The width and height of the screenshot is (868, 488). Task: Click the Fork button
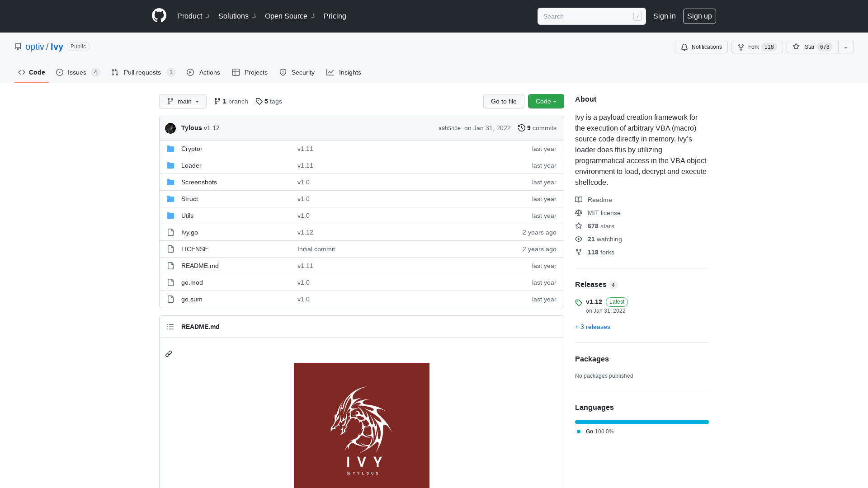tap(757, 47)
